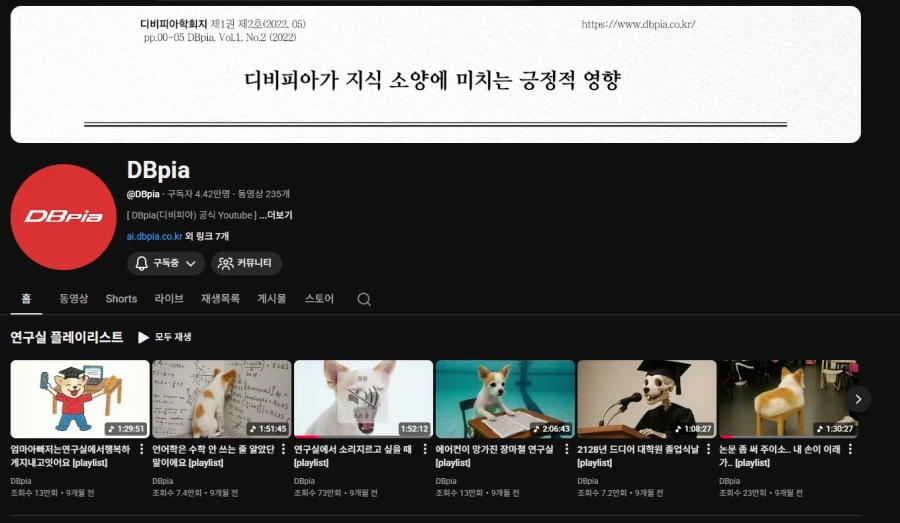Switch to the 재생목록 tab
Viewport: 900px width, 523px height.
(220, 299)
